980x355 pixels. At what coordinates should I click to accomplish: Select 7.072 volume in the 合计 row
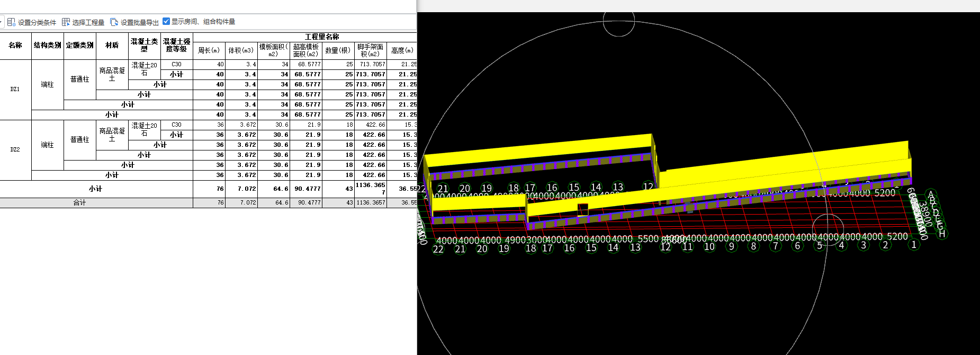241,203
